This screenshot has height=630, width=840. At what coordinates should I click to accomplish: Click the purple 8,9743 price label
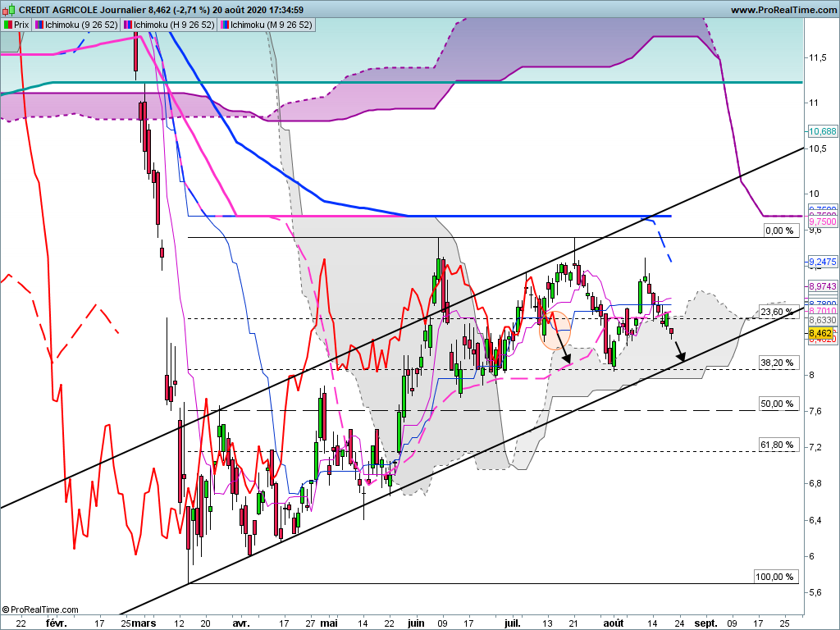coord(822,286)
